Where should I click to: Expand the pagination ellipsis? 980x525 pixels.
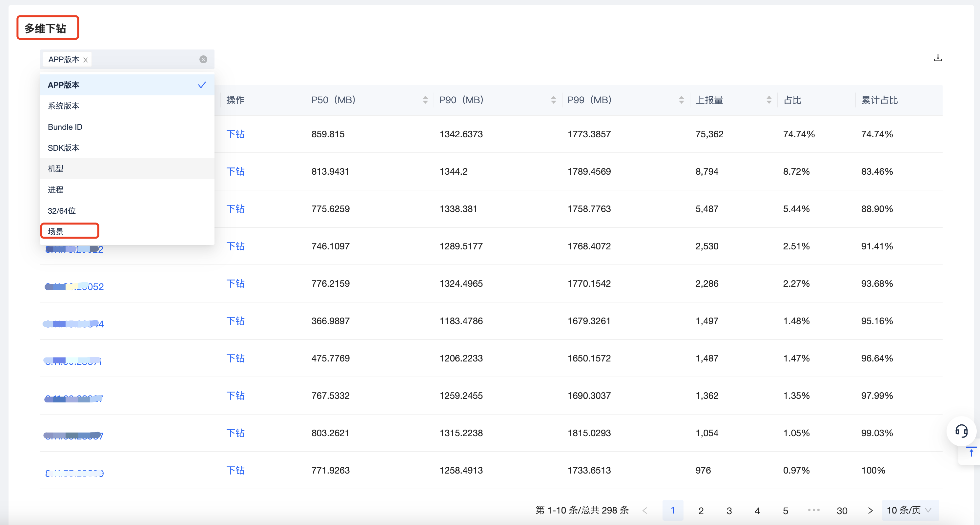coord(814,510)
